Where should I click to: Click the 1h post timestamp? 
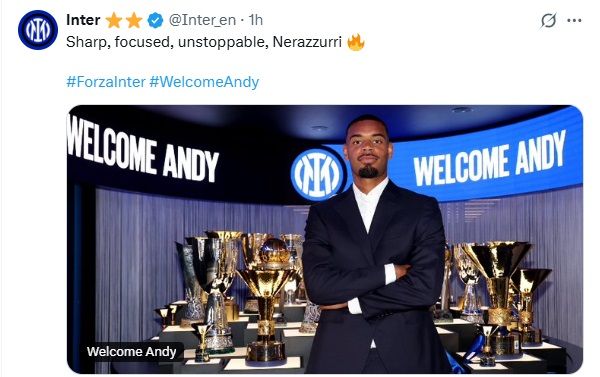[256, 20]
